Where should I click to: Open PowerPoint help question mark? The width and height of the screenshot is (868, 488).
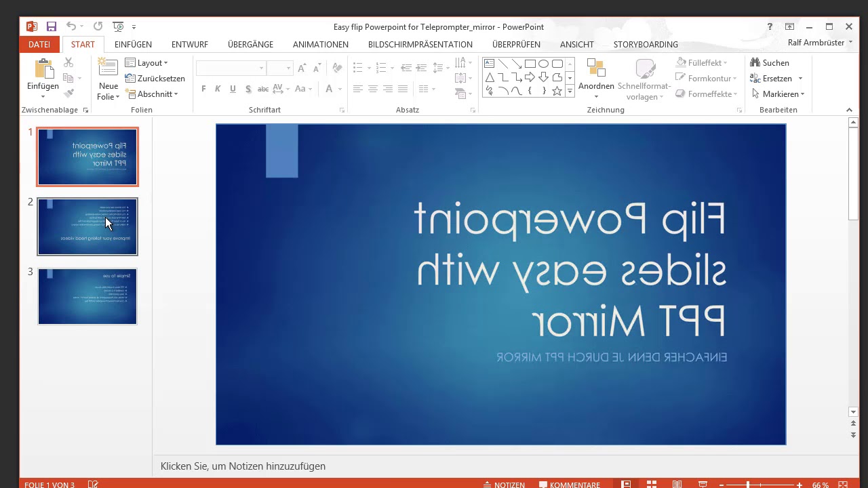pos(770,26)
